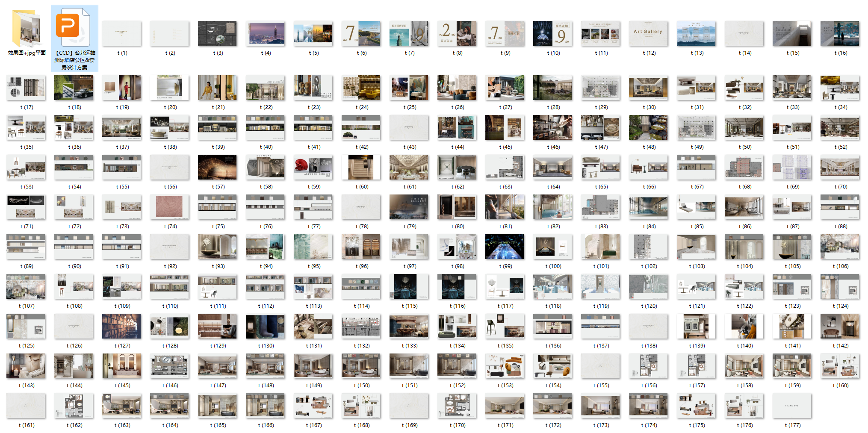Viewport: 868px width, 433px height.
Task: Select thumbnail t (4) city skyline
Action: click(x=266, y=33)
